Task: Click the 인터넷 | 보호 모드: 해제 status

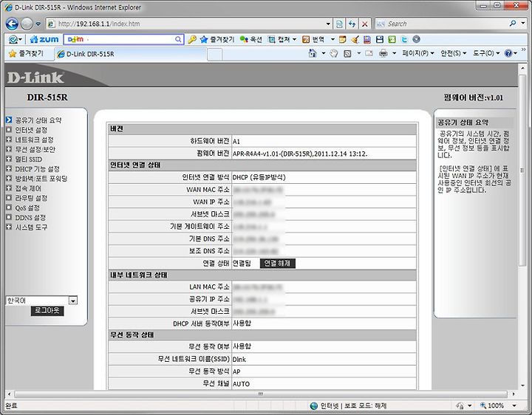Action: point(349,405)
